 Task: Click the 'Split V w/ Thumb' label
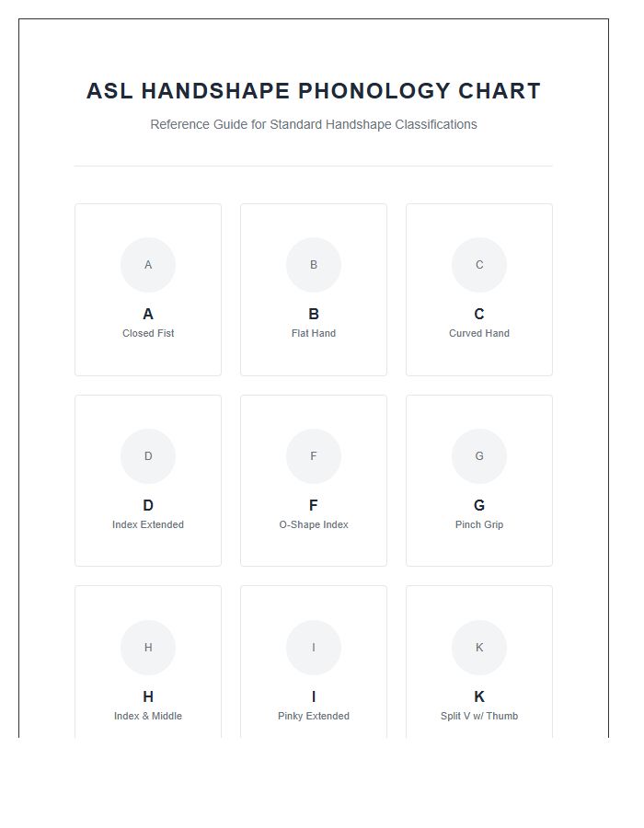[479, 716]
